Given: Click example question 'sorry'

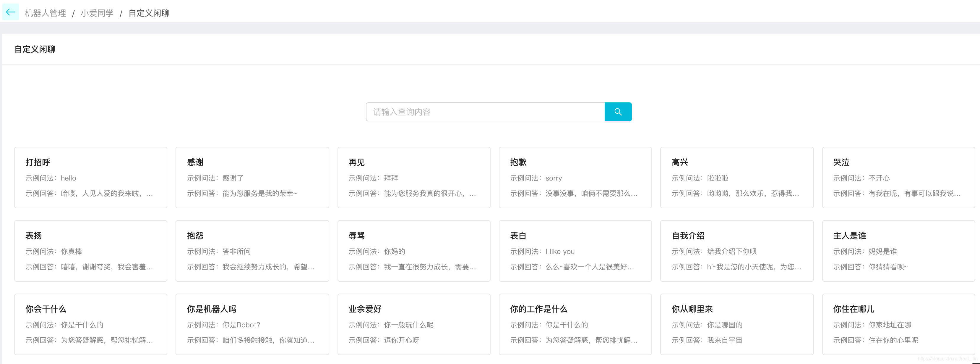Looking at the screenshot, I should (554, 178).
